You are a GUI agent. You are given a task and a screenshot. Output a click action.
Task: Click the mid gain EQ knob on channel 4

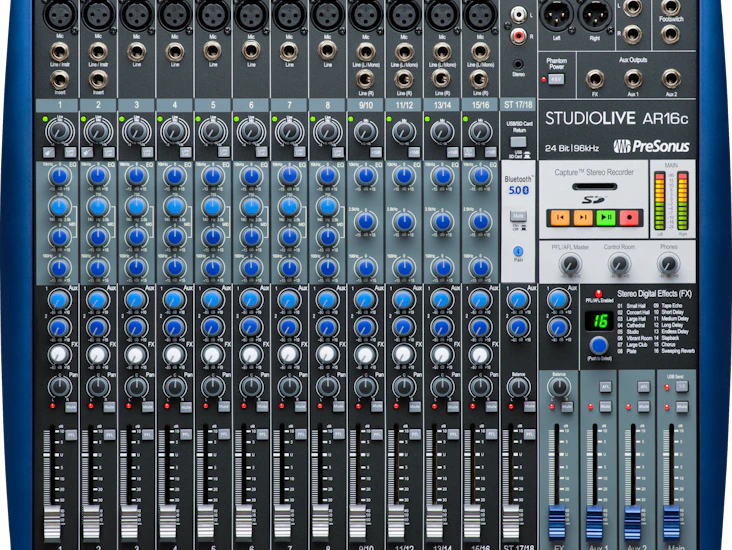[x=175, y=238]
